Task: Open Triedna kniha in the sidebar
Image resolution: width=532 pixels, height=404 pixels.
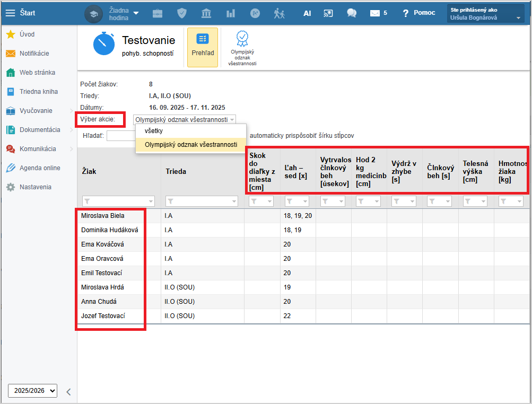Action: pyautogui.click(x=38, y=92)
